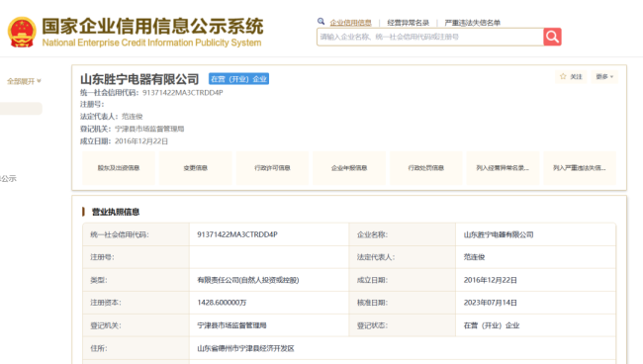The height and width of the screenshot is (364, 643).
Task: Open the 行政处罚信息 section
Action: click(x=425, y=167)
